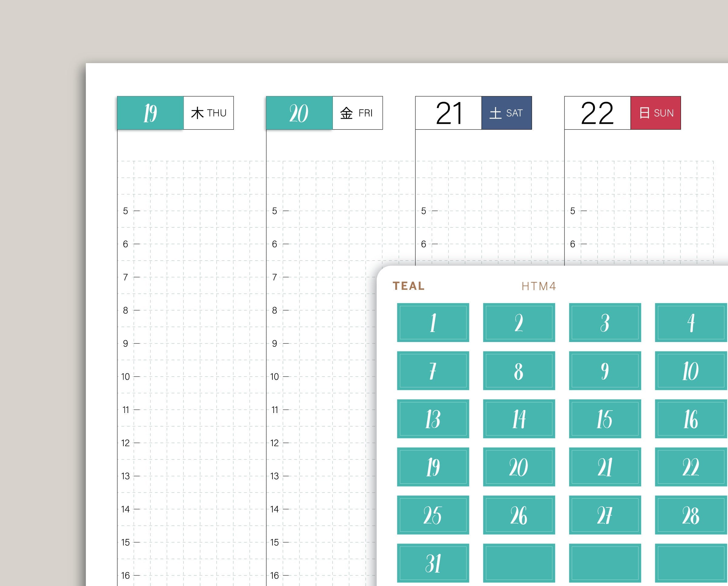Click the teal 19 date sticker on Thursday

pos(150,113)
